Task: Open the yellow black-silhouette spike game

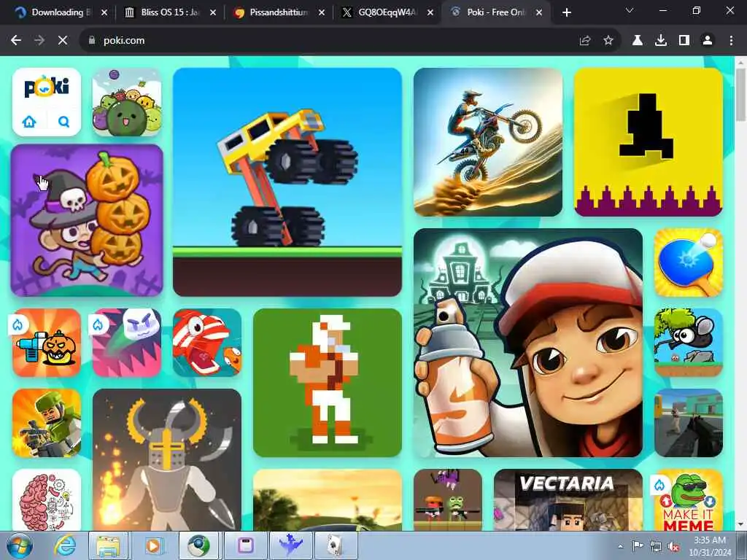Action: (649, 142)
